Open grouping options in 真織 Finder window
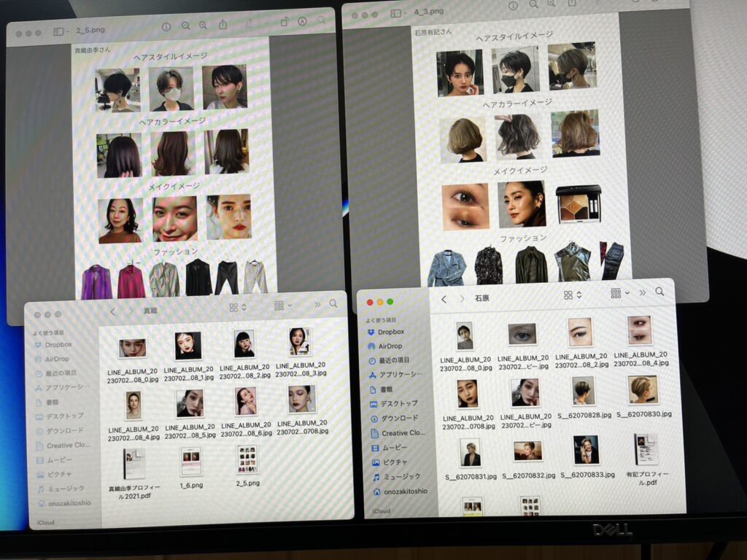The width and height of the screenshot is (747, 560). [282, 306]
